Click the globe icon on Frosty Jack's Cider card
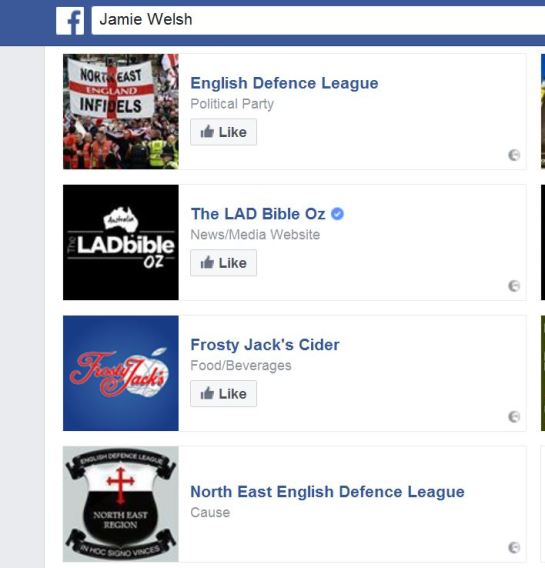 [x=514, y=417]
